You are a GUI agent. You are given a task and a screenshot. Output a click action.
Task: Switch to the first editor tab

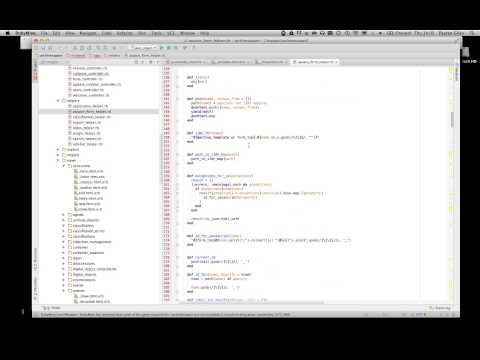pos(187,62)
